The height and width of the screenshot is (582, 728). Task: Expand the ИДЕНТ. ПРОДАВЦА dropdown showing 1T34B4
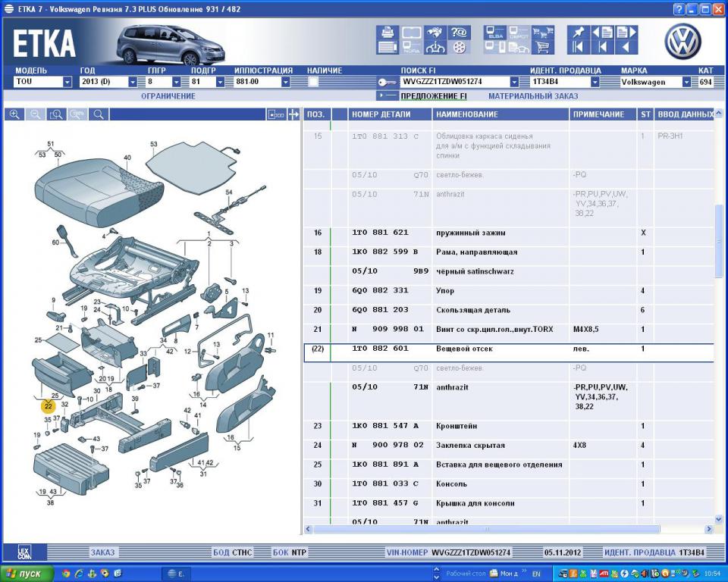[x=595, y=82]
